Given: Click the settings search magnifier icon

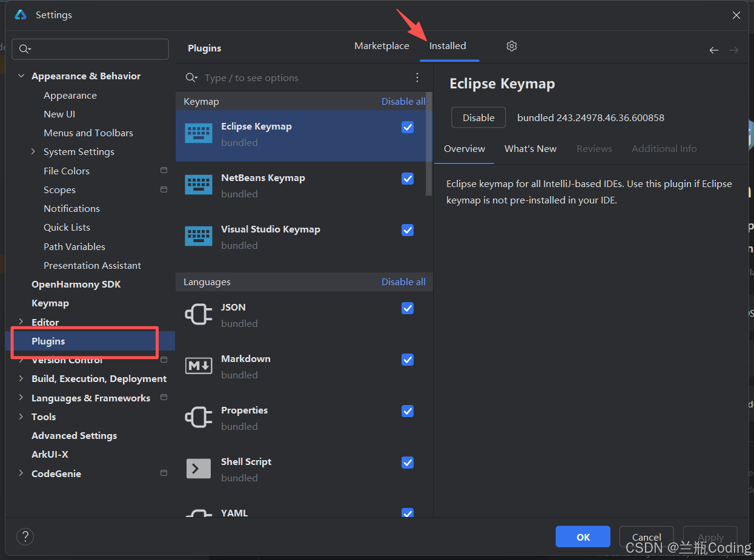Looking at the screenshot, I should (x=25, y=49).
